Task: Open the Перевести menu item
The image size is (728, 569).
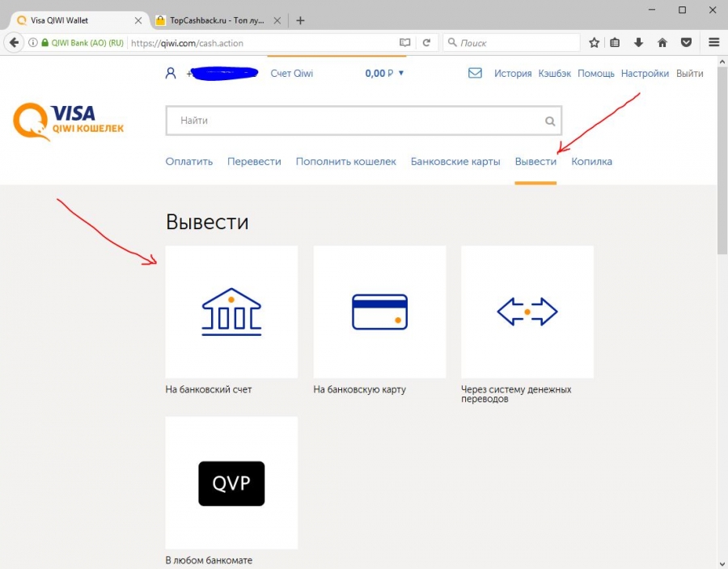Action: 254,162
